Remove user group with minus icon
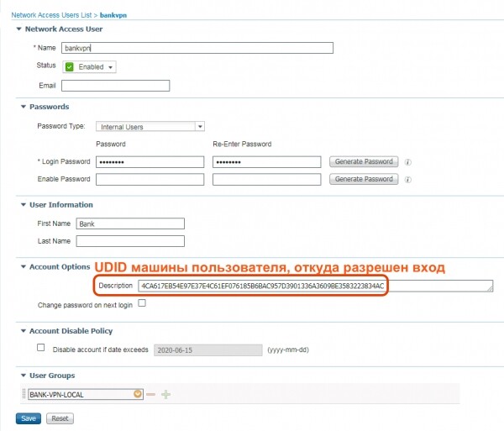Viewport: 504px width, 431px height. click(x=151, y=394)
